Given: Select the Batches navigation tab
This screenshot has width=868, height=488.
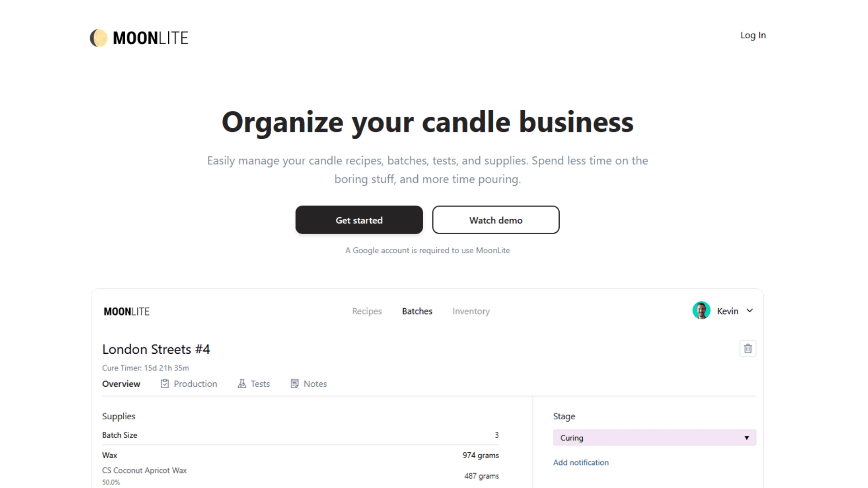Looking at the screenshot, I should (417, 311).
